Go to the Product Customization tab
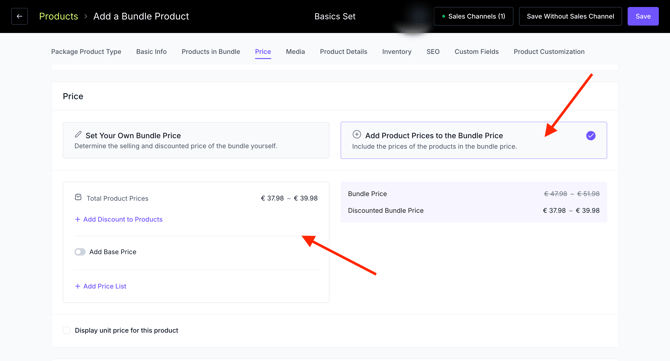 click(x=549, y=52)
